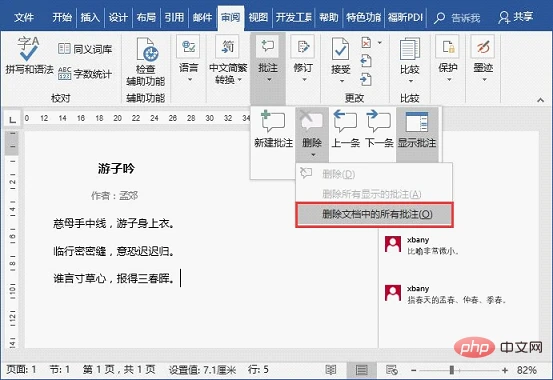Open the Protect (保护) dropdown
Screen dimensions: 553x380
(448, 59)
